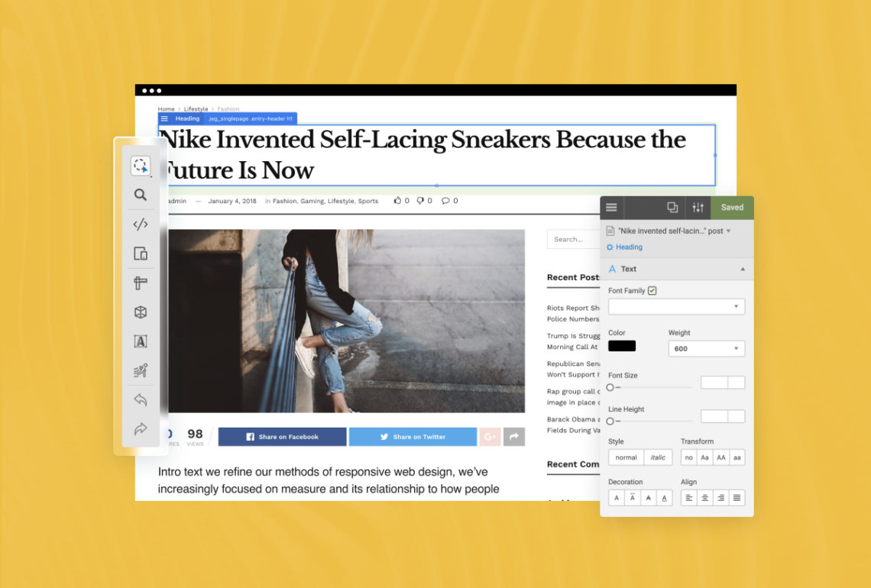The image size is (871, 588).
Task: Click the Redo arrow icon
Action: [141, 428]
